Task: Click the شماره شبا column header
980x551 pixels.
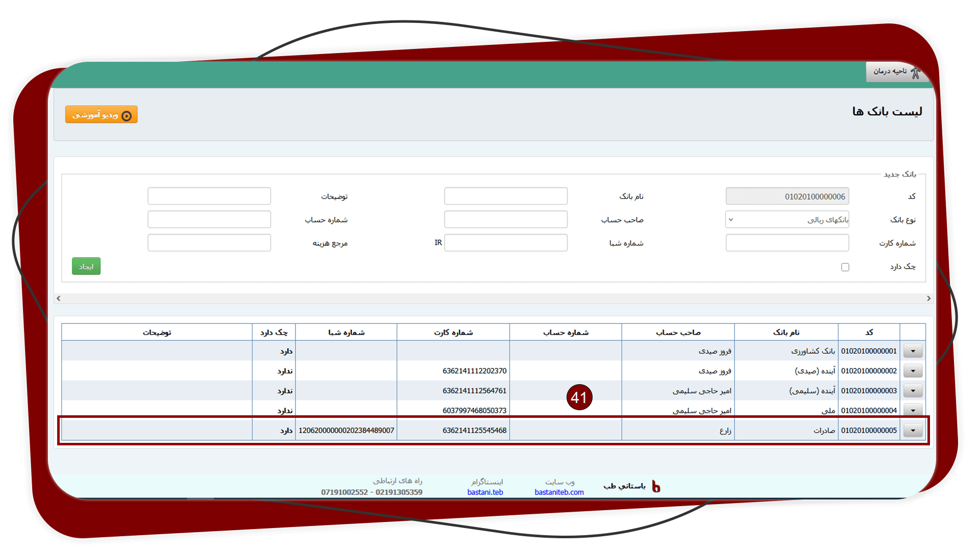Action: coord(346,333)
